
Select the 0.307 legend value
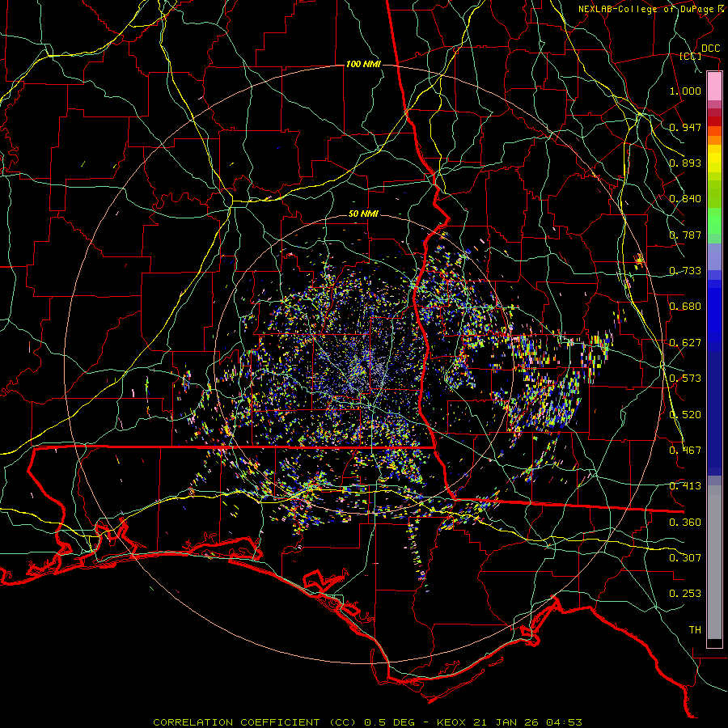coord(685,558)
